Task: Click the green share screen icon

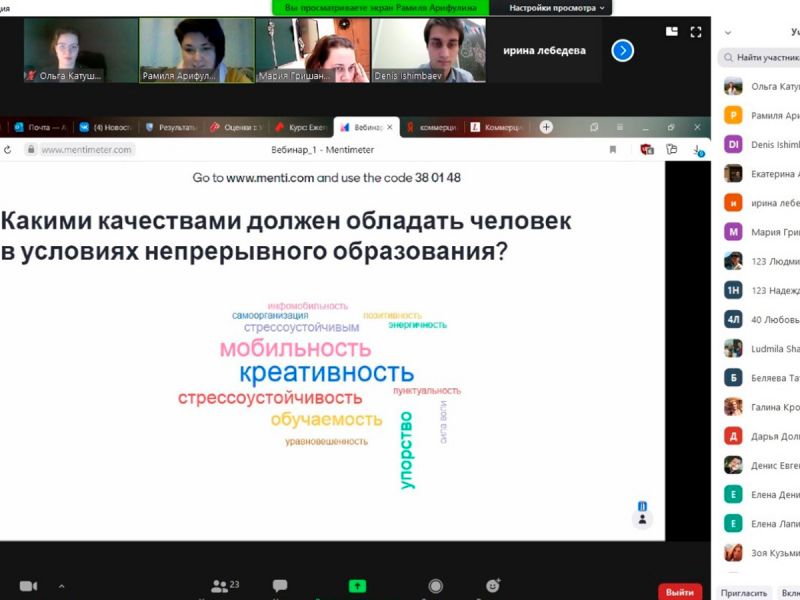Action: pos(357,586)
